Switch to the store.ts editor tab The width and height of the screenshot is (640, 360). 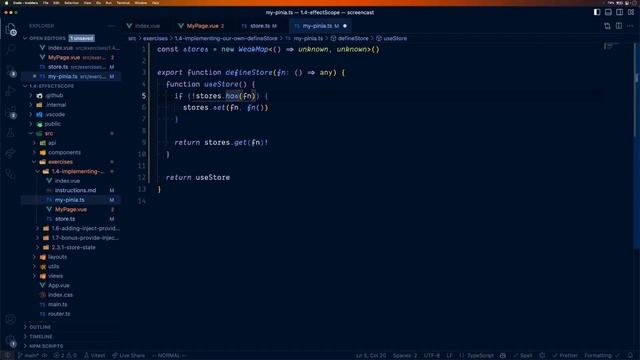[x=260, y=26]
